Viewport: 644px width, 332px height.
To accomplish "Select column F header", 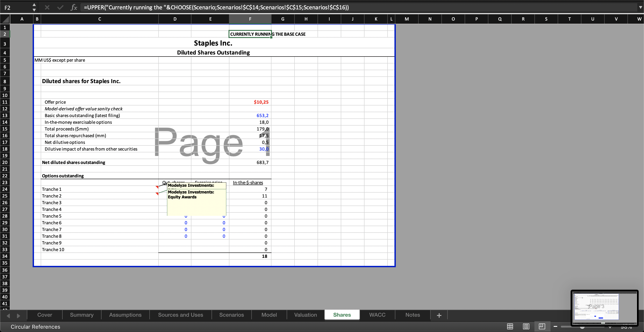I will (250, 19).
